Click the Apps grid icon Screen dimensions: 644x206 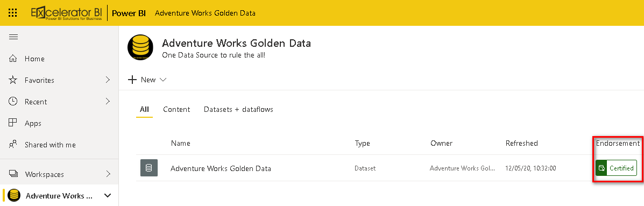point(13,123)
